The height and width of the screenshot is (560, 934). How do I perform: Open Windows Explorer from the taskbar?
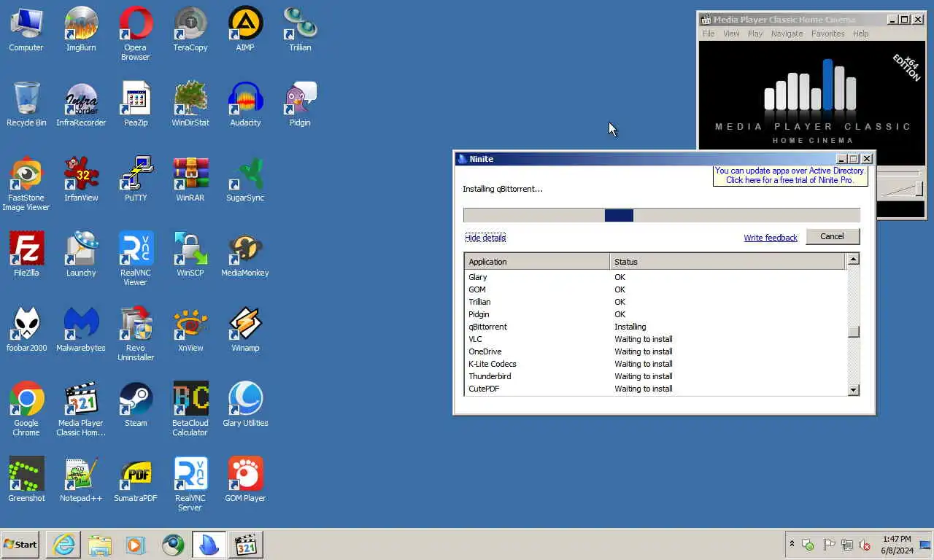(x=100, y=545)
